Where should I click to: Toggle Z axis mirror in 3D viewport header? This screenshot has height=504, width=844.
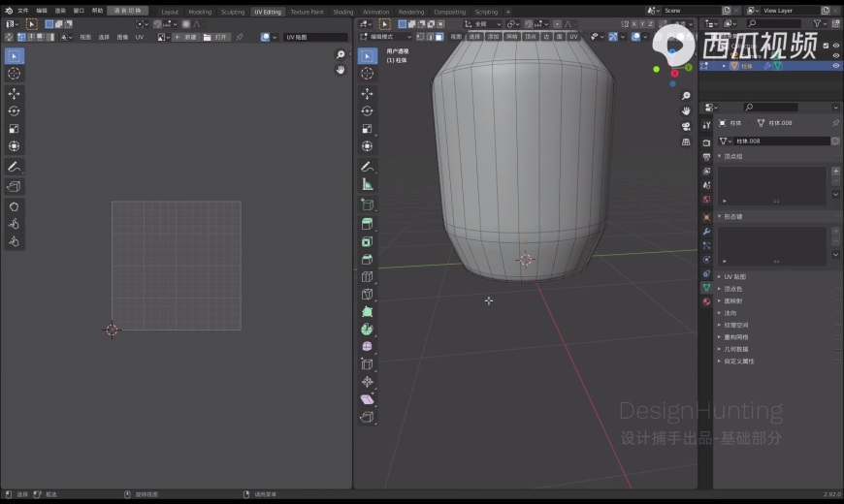coord(651,23)
